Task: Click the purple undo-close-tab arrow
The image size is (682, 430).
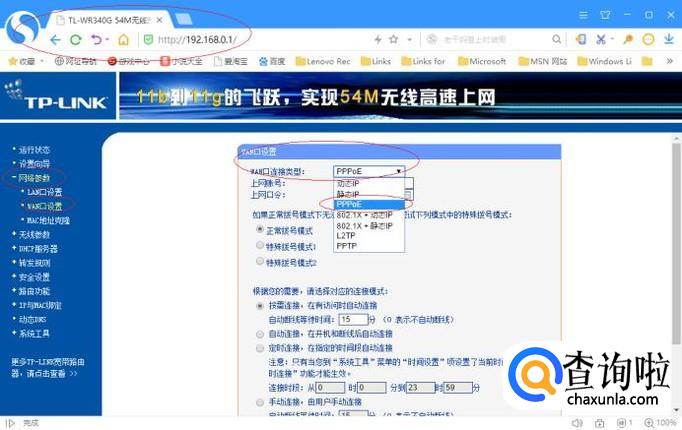Action: coord(96,40)
